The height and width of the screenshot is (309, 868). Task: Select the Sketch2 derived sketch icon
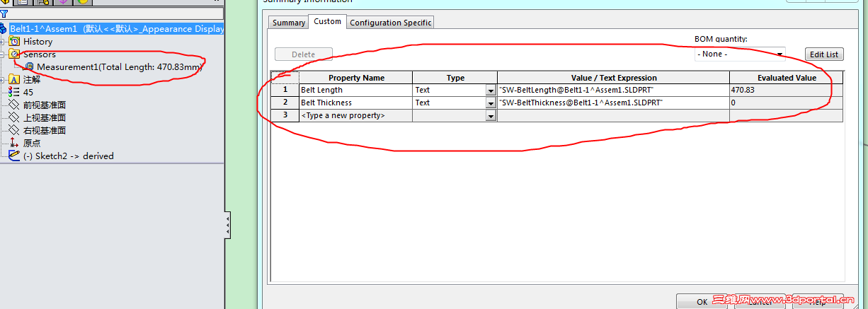pyautogui.click(x=14, y=156)
